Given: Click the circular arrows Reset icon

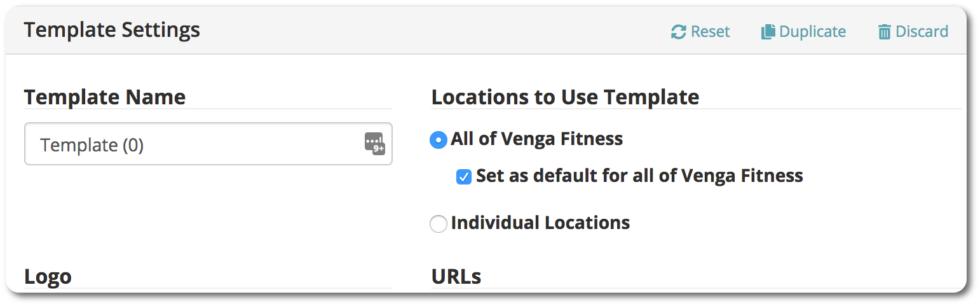Looking at the screenshot, I should click(x=679, y=32).
